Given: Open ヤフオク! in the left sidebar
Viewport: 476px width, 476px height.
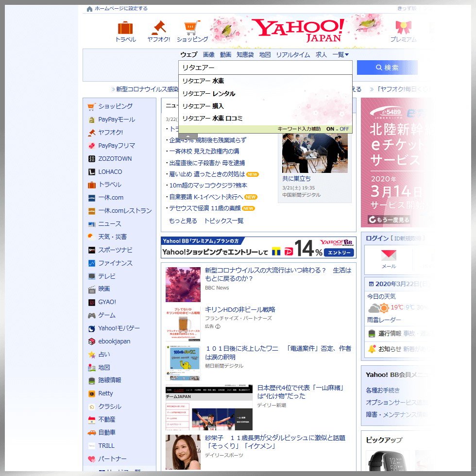Looking at the screenshot, I should point(111,132).
